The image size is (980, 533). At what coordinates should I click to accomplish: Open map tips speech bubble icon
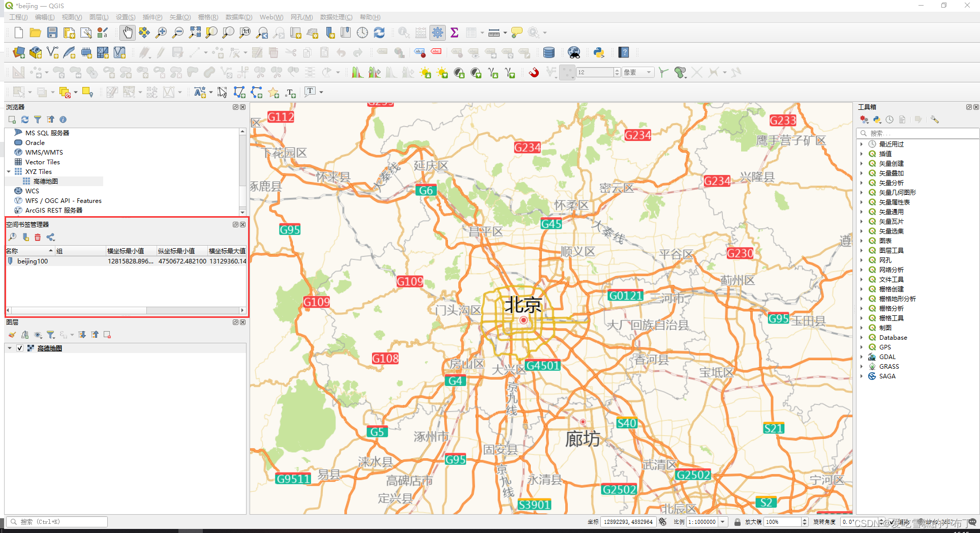click(516, 33)
